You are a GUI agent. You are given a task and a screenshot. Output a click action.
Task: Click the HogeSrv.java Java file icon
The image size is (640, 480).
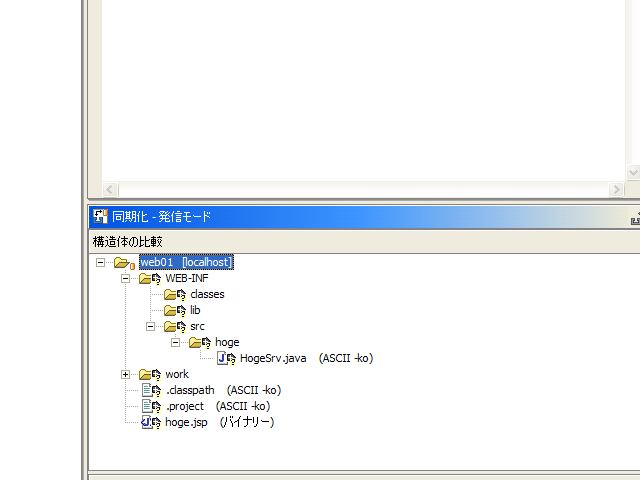tap(226, 358)
